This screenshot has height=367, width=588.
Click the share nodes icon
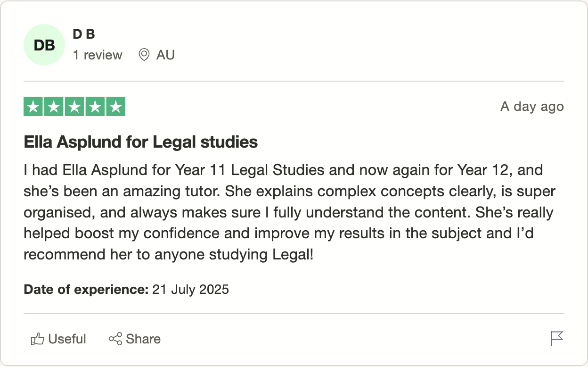(x=115, y=339)
